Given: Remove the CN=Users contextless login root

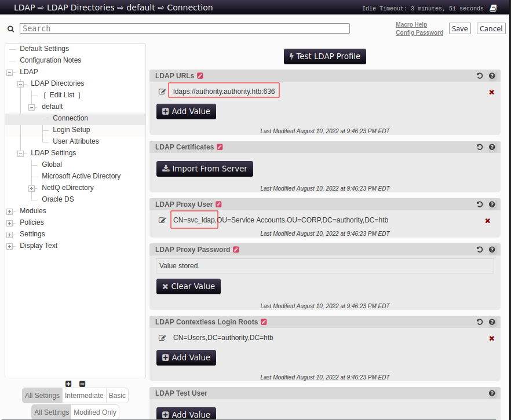Looking at the screenshot, I should [x=491, y=338].
